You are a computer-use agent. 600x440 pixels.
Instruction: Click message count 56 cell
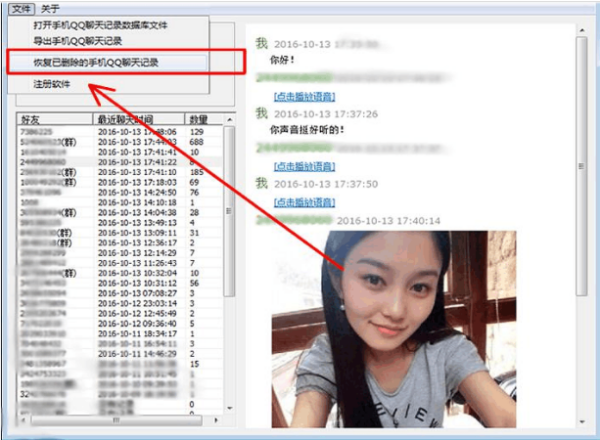(194, 283)
